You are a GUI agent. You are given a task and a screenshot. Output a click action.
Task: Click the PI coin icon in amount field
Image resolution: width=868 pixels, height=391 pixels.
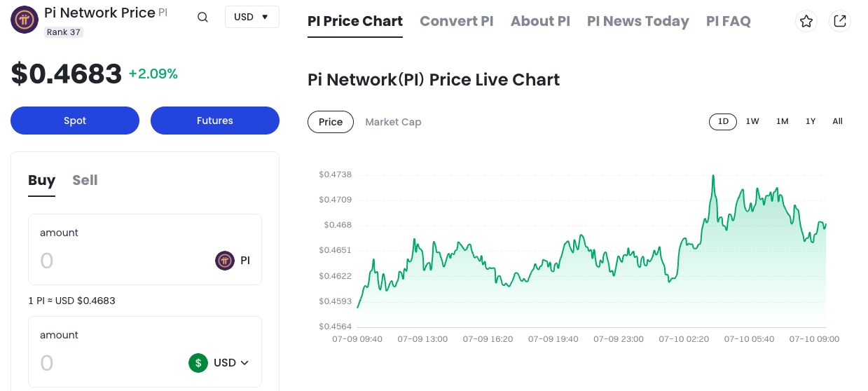tap(224, 261)
